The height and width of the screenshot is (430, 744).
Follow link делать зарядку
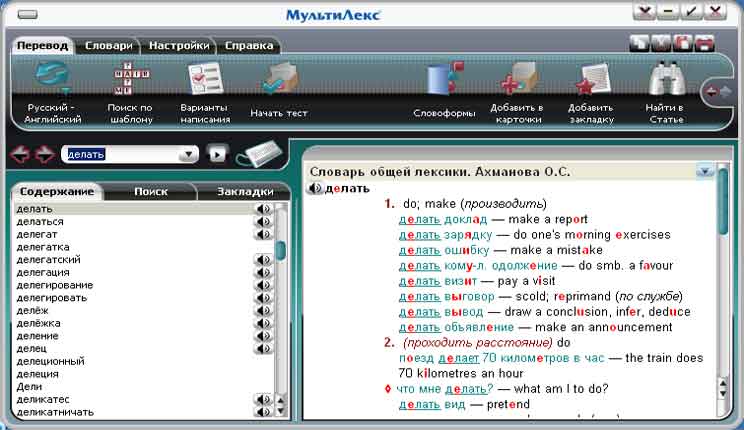[x=445, y=234]
